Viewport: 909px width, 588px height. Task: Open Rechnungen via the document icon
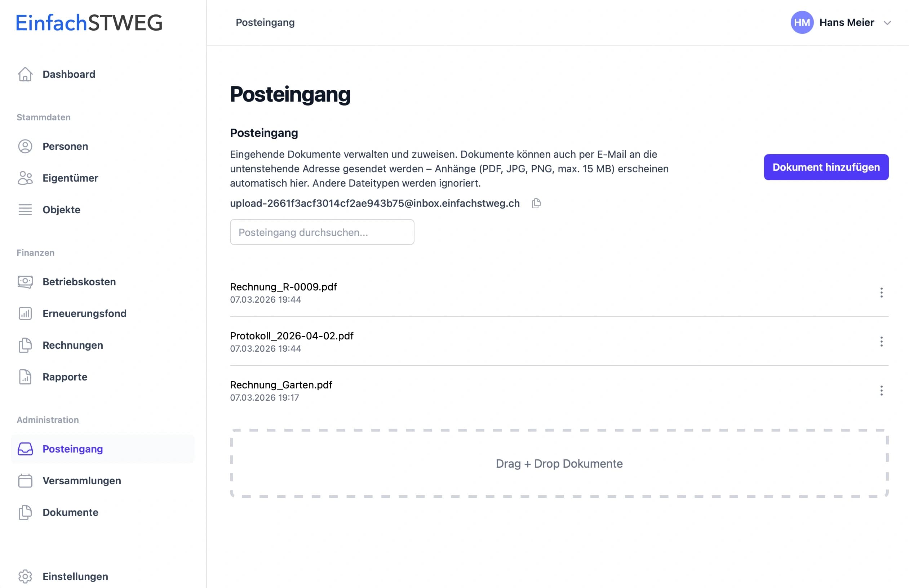tap(25, 345)
